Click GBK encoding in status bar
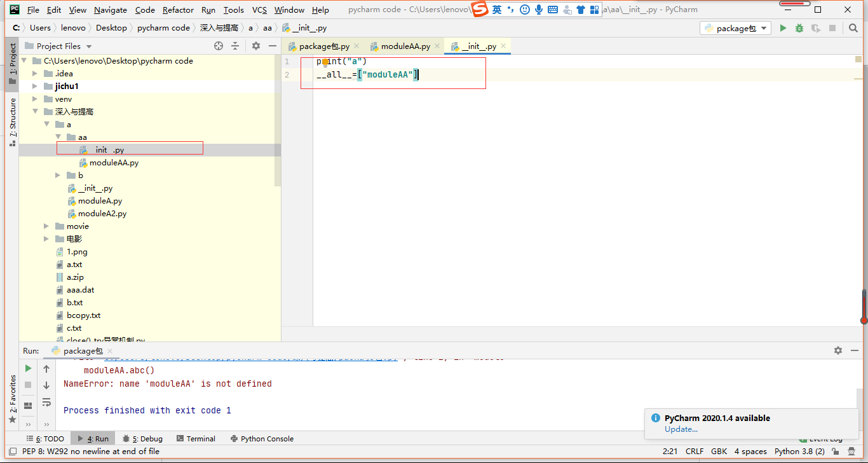This screenshot has height=463, width=868. point(719,452)
